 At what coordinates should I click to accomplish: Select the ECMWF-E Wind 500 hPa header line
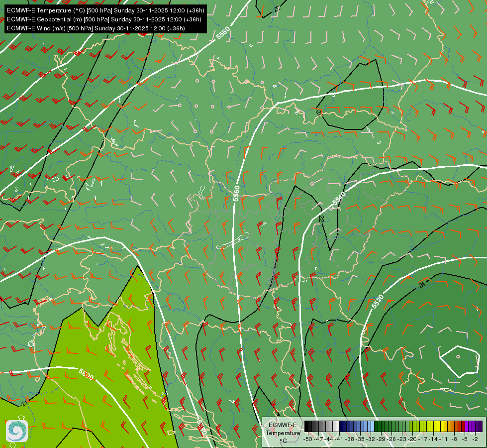(x=96, y=28)
